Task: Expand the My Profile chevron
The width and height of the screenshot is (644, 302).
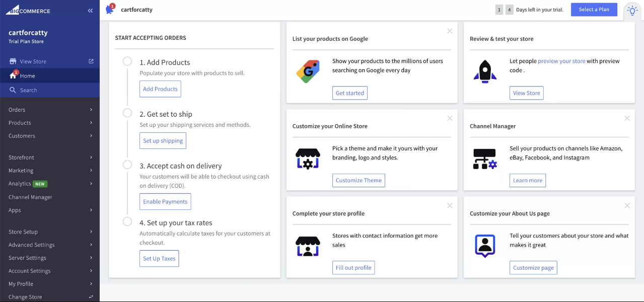Action: (91, 284)
